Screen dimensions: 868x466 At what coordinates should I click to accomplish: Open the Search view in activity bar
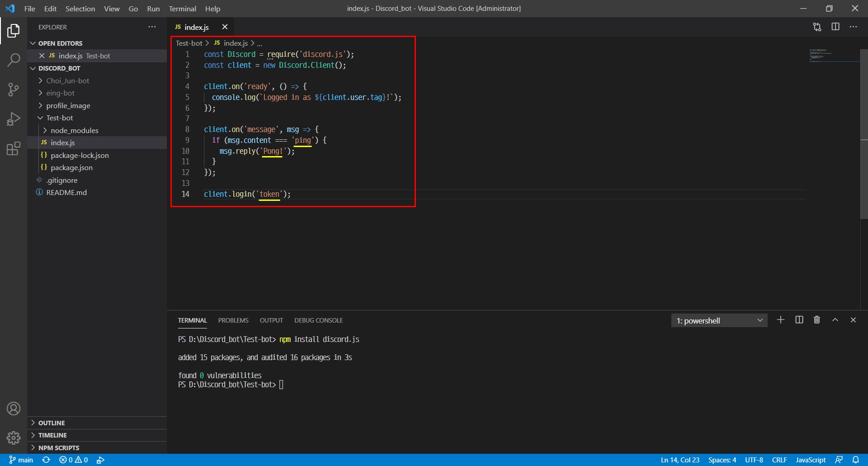[14, 60]
